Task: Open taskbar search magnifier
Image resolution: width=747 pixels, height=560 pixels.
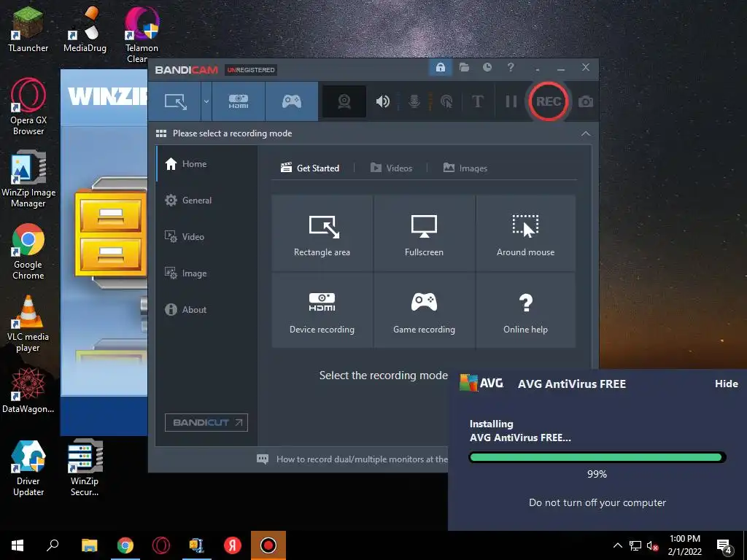Action: (x=53, y=545)
